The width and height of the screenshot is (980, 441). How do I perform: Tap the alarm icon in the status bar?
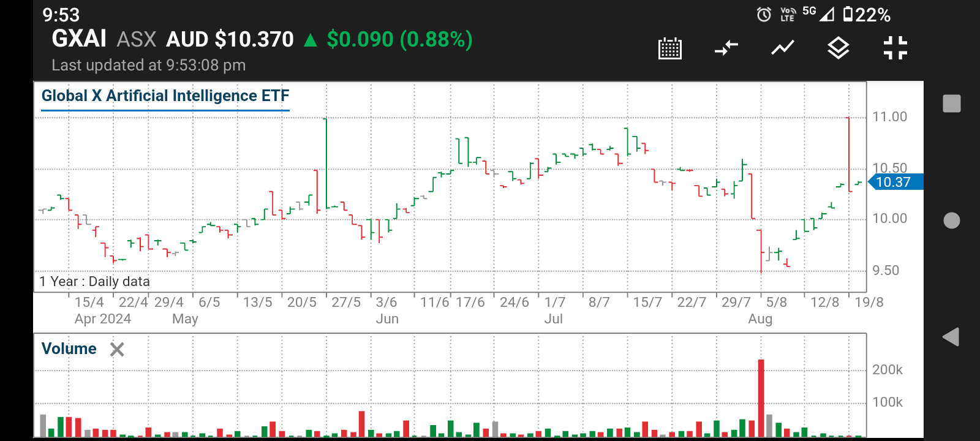point(764,14)
